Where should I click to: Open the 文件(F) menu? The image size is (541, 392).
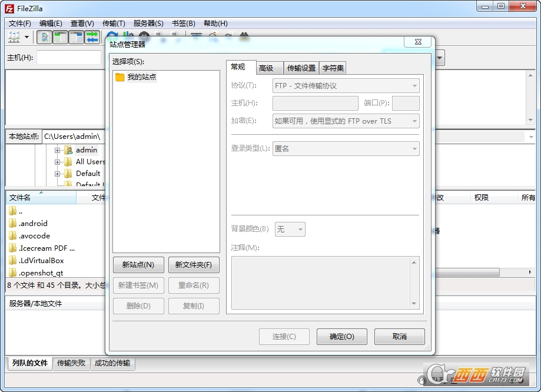pyautogui.click(x=19, y=24)
